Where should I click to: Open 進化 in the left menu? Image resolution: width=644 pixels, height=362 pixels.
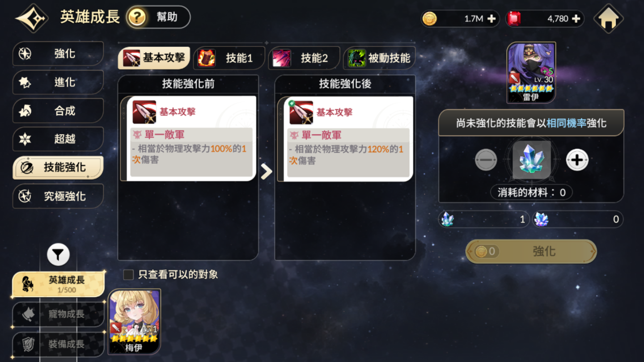(58, 82)
